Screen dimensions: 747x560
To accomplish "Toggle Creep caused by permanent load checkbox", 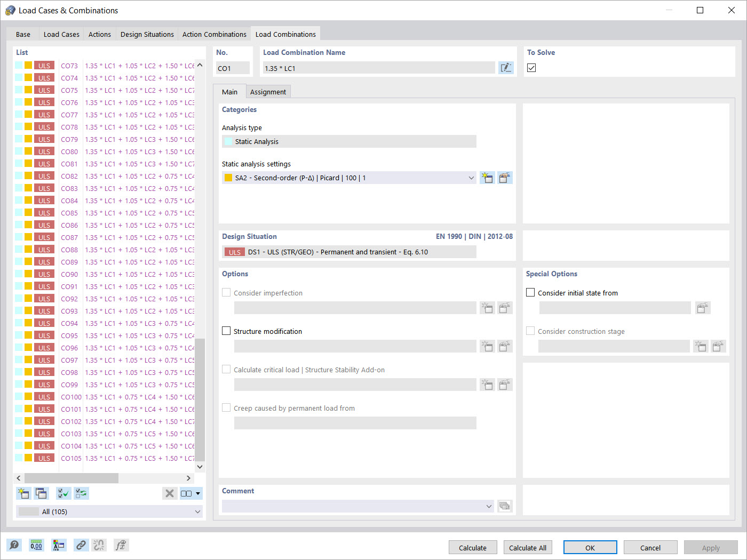I will pos(226,407).
